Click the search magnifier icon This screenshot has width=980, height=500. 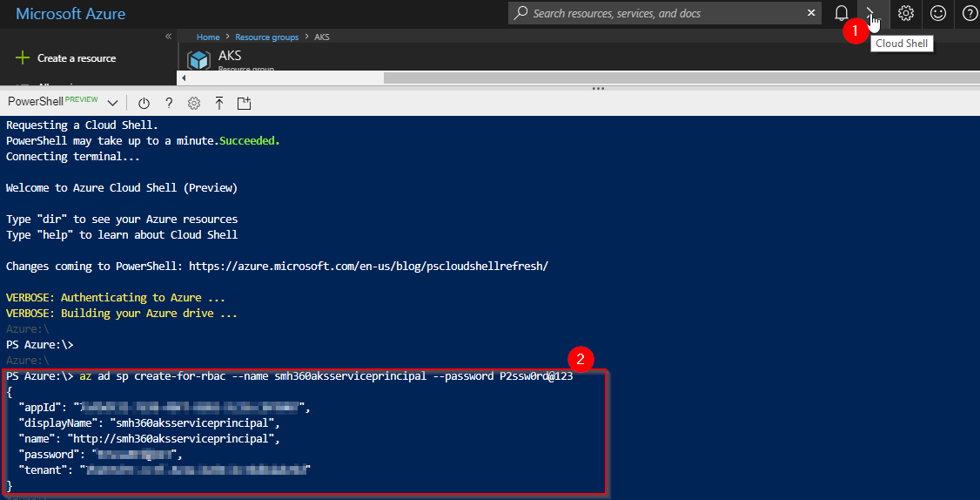click(x=520, y=13)
